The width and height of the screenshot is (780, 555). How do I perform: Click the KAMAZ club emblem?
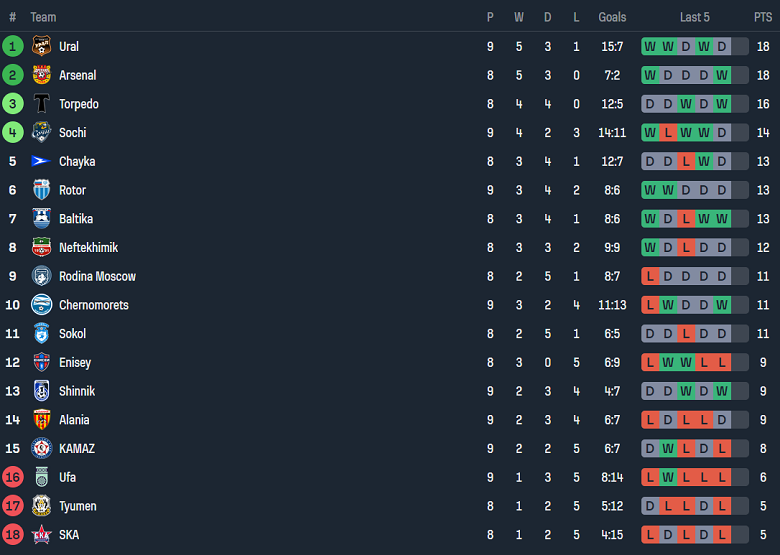coord(41,449)
